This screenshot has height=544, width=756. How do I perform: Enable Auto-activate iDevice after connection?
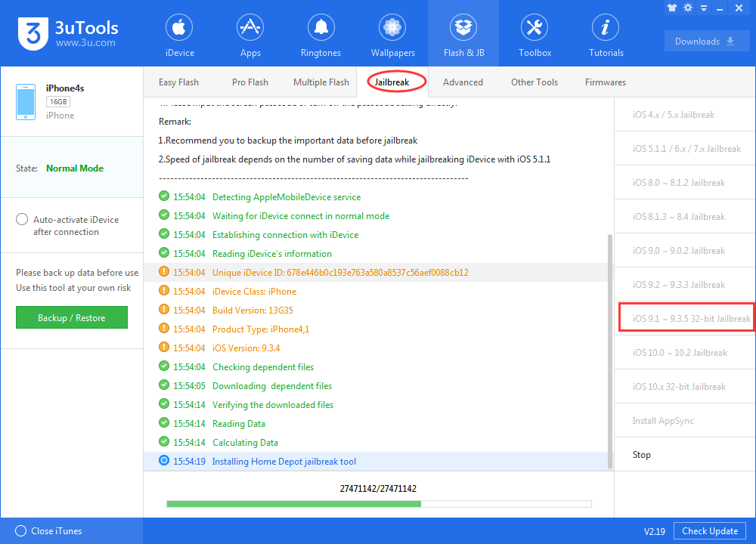(x=22, y=220)
